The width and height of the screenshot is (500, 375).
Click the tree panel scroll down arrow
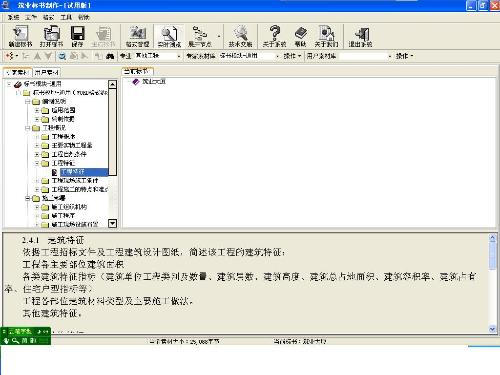point(113,223)
